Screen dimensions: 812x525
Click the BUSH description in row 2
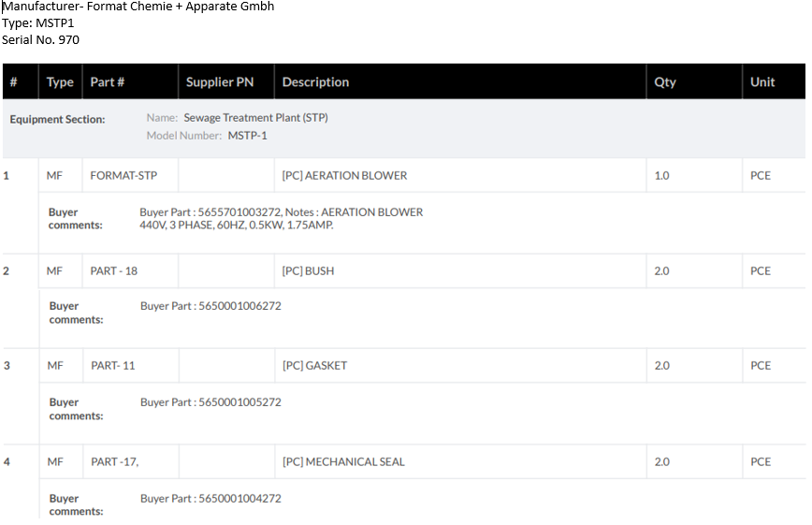[x=308, y=271]
